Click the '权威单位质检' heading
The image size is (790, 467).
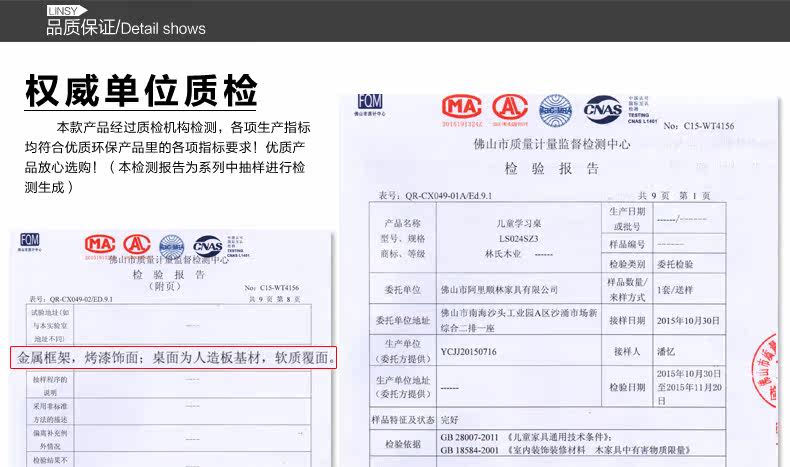click(141, 91)
